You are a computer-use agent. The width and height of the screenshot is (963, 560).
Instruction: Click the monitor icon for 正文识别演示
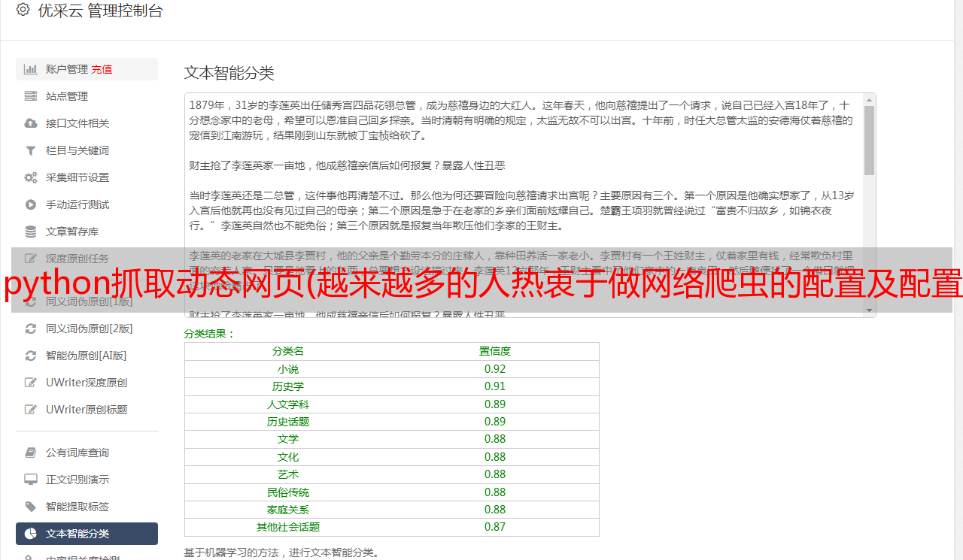(31, 480)
